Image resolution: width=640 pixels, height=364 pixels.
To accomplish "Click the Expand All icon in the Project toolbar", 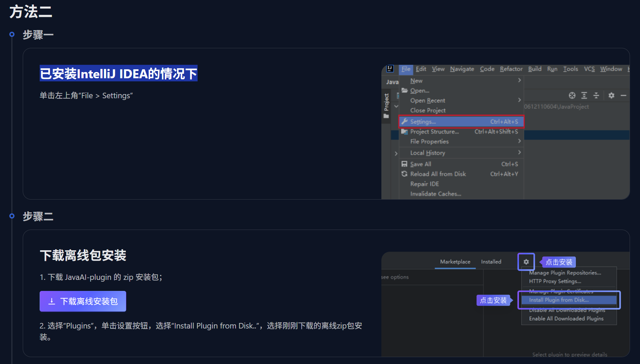I will 584,95.
